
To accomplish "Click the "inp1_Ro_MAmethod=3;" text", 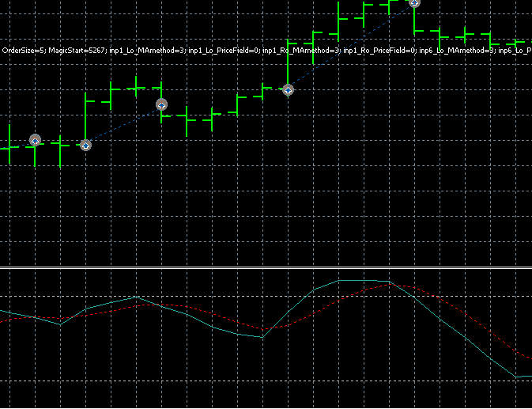I will pyautogui.click(x=302, y=51).
